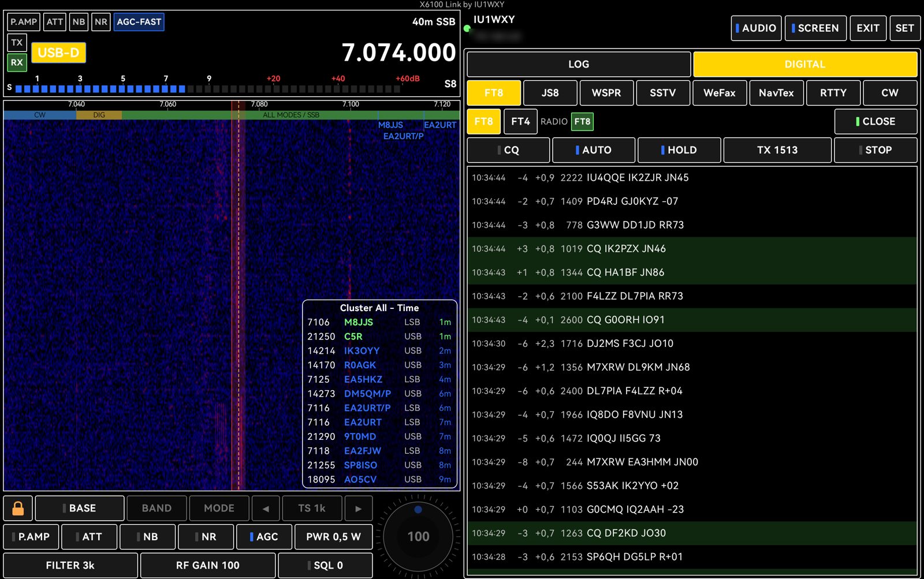924x579 pixels.
Task: Select the FT4 sub-mode
Action: pos(520,121)
